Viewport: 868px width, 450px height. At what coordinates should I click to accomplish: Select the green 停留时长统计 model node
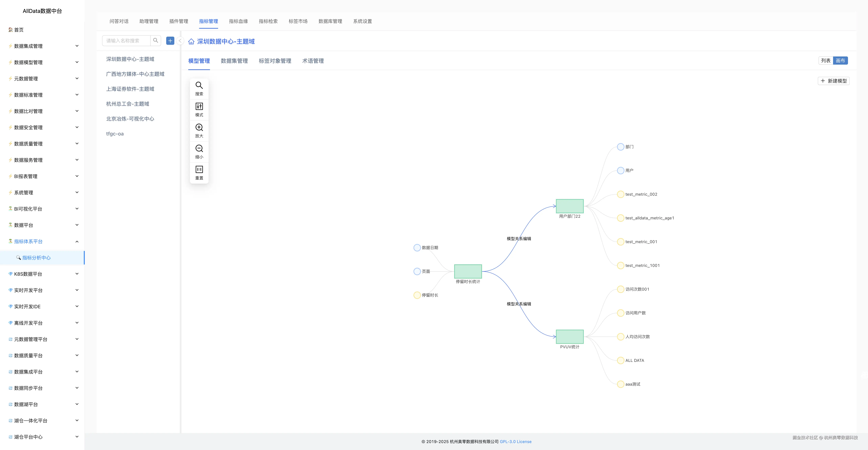[468, 271]
